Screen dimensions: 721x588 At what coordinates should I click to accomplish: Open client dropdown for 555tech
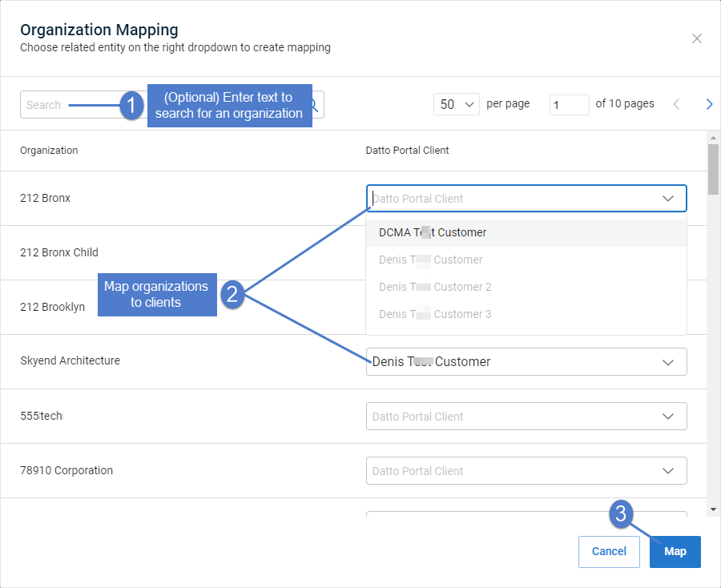(526, 417)
